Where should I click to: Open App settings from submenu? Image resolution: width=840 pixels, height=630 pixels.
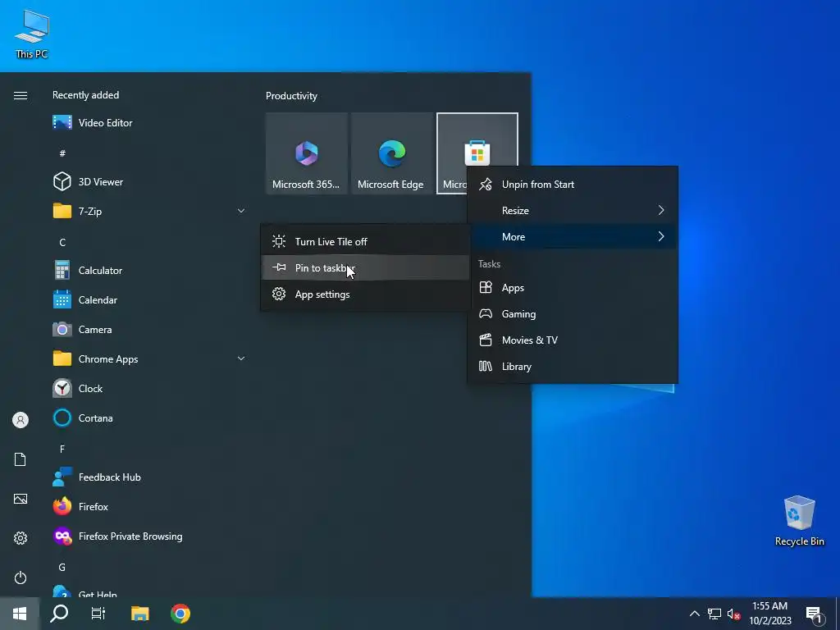point(365,294)
